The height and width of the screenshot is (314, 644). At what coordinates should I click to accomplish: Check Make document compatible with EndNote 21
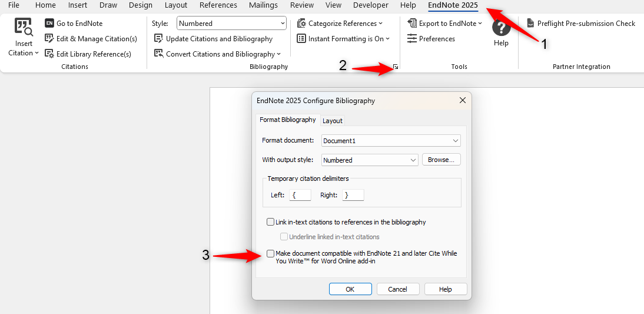(270, 254)
